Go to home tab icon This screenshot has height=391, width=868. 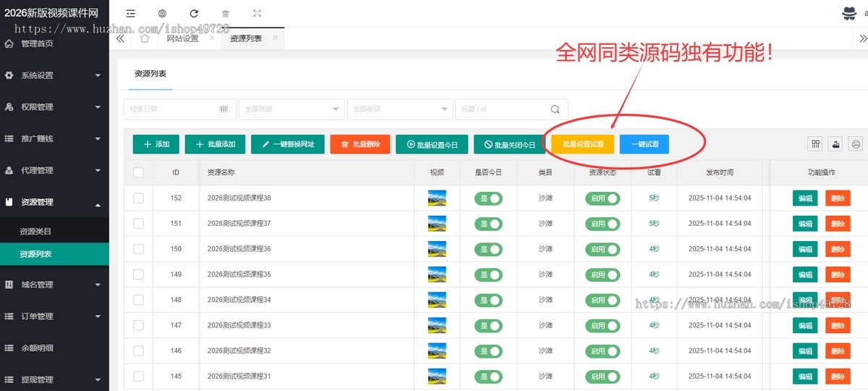point(144,39)
